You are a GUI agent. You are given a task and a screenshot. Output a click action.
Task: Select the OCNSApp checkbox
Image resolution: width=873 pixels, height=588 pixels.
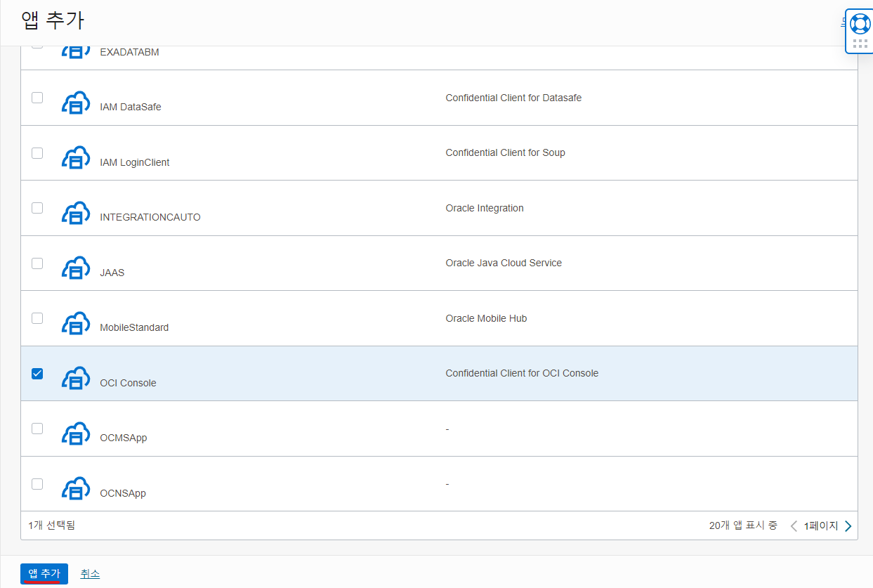pos(37,483)
